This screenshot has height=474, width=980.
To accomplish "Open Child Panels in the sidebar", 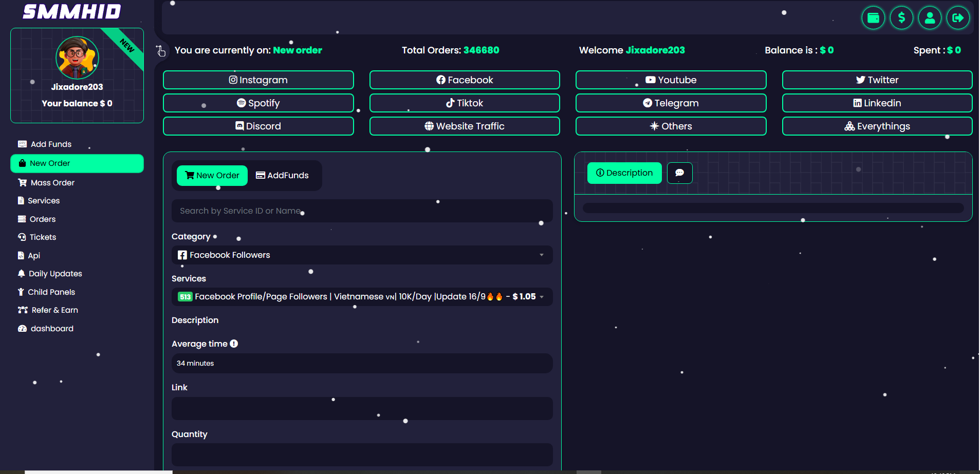I will [x=77, y=292].
